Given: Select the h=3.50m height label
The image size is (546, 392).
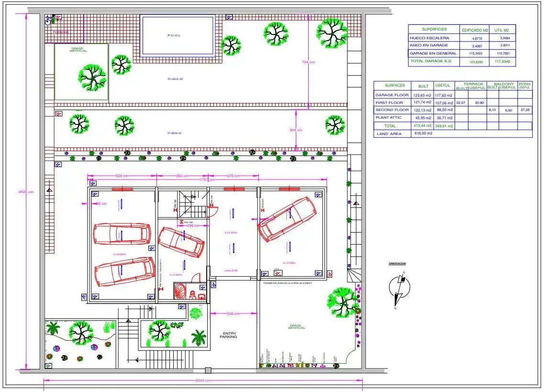Looking at the screenshot, I should (290, 263).
